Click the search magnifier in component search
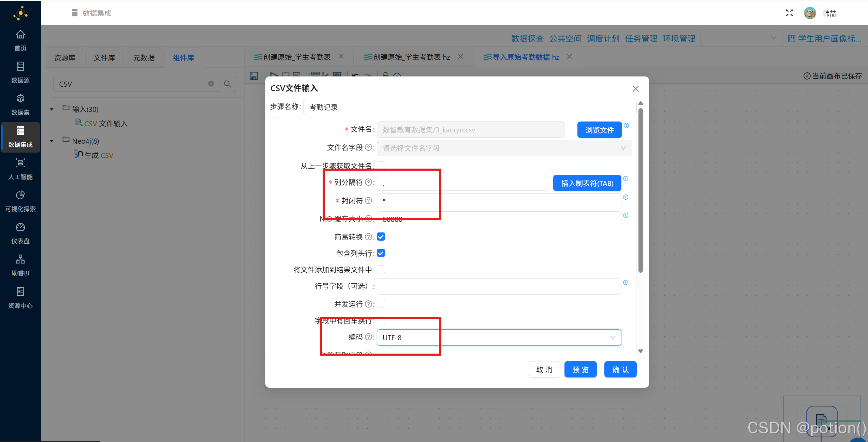 tap(227, 84)
